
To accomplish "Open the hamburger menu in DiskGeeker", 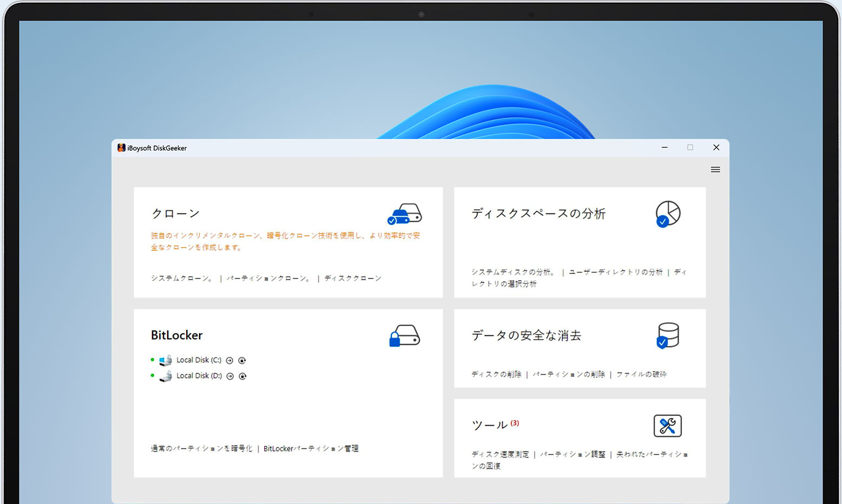I will point(715,170).
